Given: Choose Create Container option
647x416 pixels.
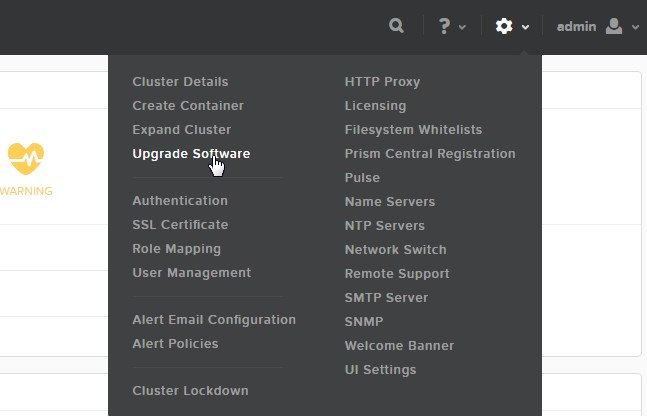Looking at the screenshot, I should point(188,106).
